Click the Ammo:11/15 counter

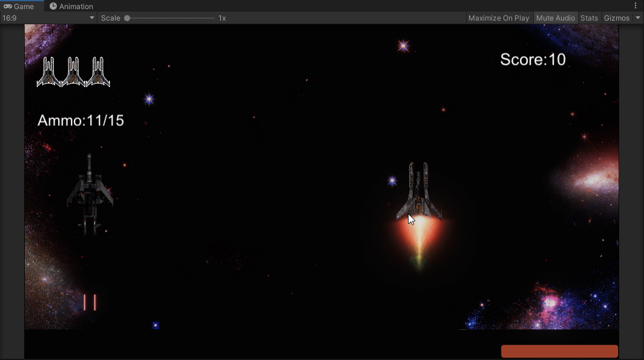[80, 120]
